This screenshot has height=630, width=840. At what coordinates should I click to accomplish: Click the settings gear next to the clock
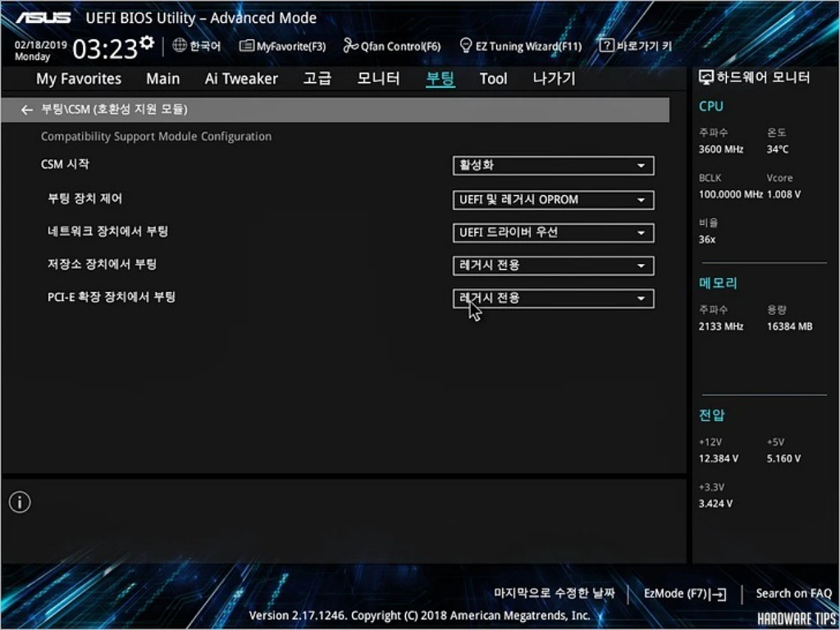146,43
